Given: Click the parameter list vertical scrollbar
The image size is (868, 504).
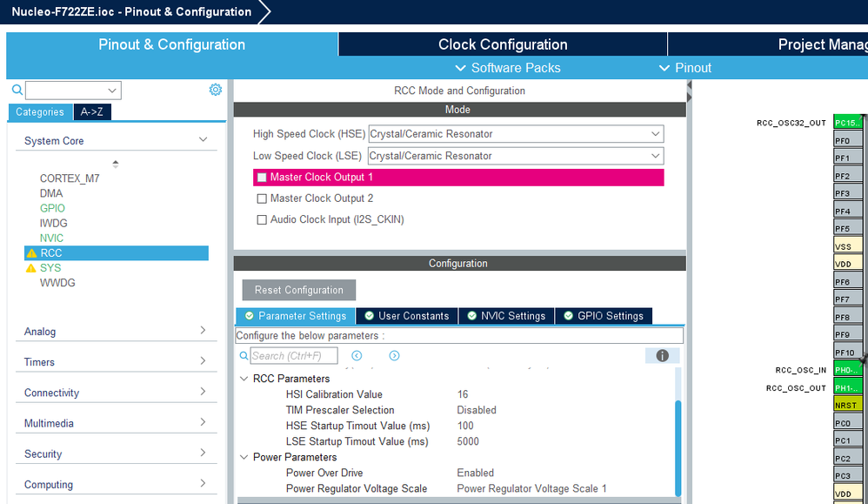Looking at the screenshot, I should click(678, 448).
